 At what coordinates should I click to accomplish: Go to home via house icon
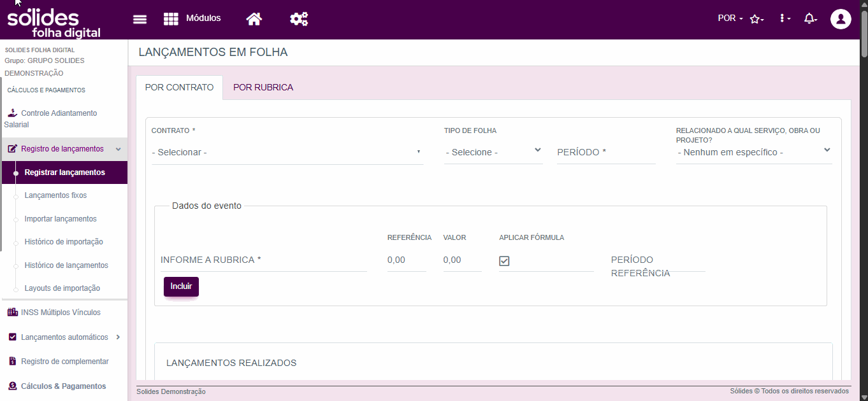click(x=254, y=19)
